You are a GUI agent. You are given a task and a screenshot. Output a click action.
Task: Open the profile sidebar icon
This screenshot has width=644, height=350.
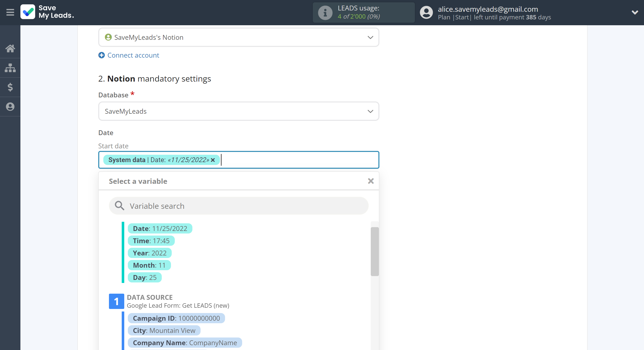coord(10,107)
